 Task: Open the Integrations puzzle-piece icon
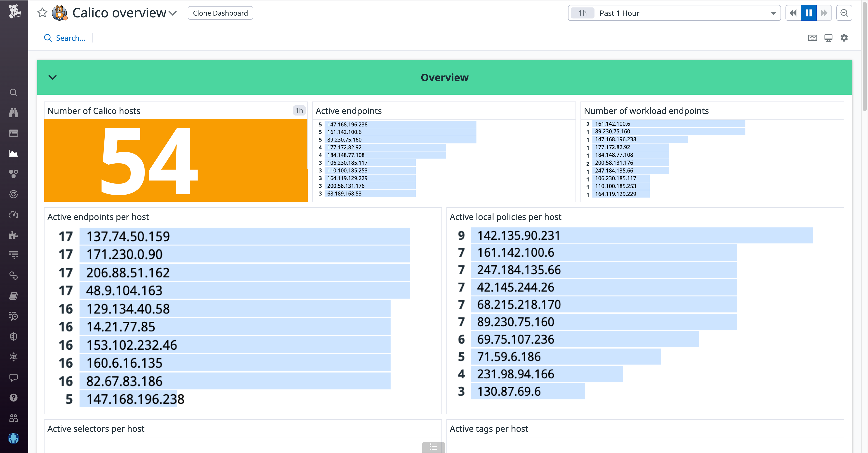(14, 235)
